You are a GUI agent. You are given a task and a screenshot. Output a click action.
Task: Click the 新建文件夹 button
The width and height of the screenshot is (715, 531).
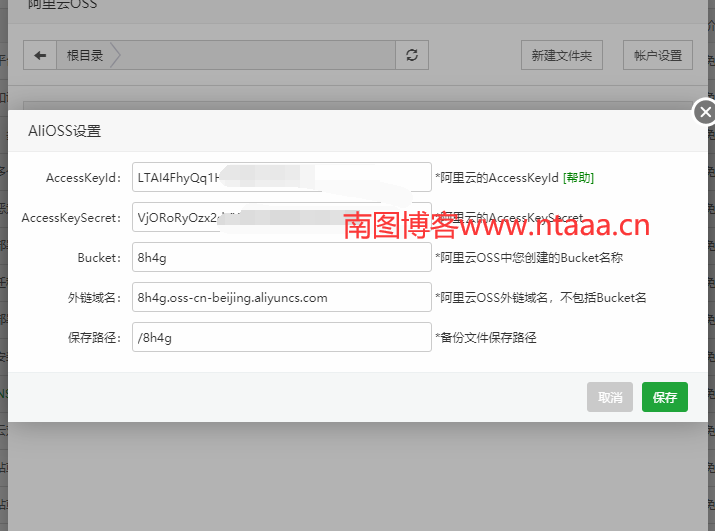561,56
